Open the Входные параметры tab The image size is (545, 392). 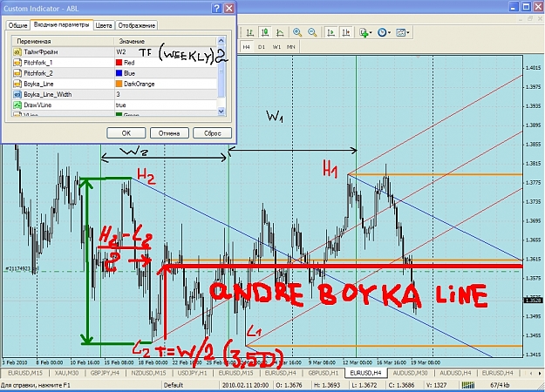62,24
